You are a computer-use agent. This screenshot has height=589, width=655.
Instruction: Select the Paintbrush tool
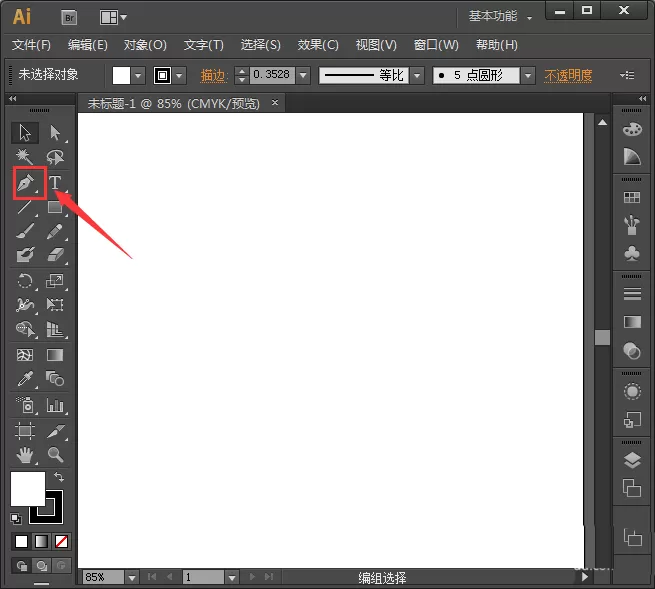pyautogui.click(x=25, y=231)
